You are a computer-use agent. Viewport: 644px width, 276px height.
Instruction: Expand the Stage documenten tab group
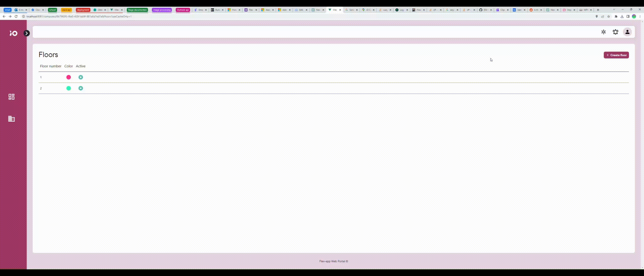137,10
